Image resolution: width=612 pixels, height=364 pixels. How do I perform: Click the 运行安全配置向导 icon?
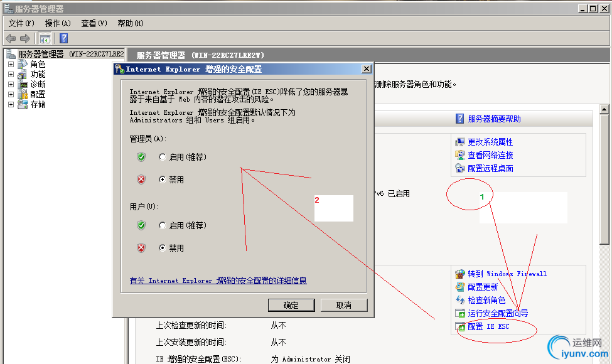pyautogui.click(x=459, y=313)
